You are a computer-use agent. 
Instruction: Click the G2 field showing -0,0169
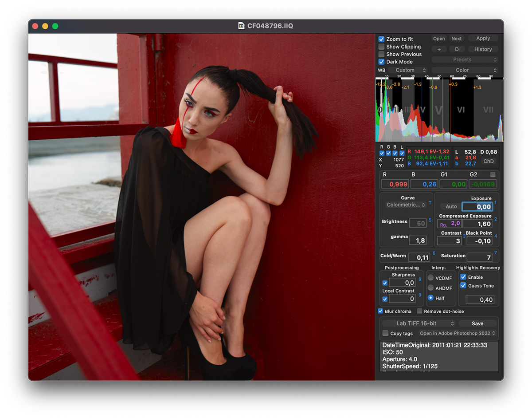tap(482, 184)
